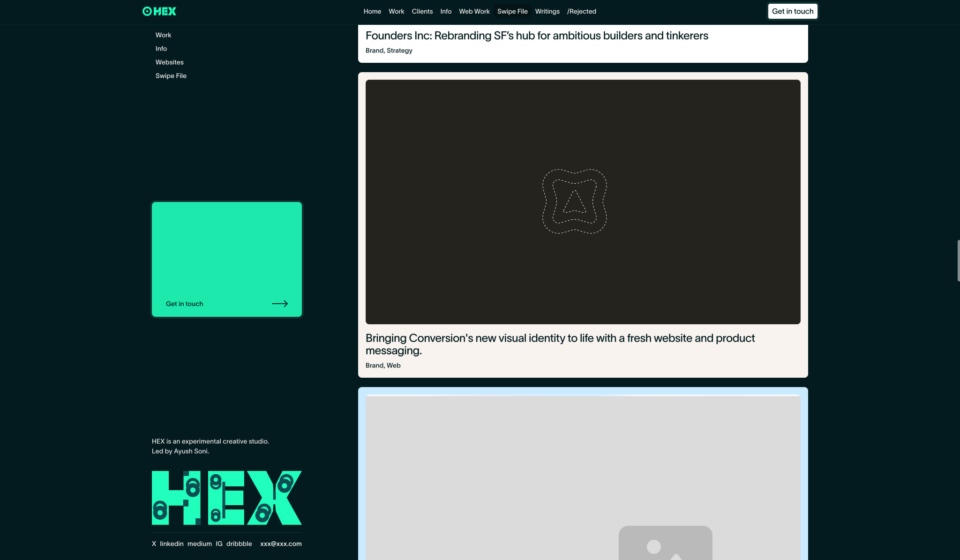Image resolution: width=960 pixels, height=560 pixels.
Task: Open the Work link in the left sidebar
Action: (163, 35)
